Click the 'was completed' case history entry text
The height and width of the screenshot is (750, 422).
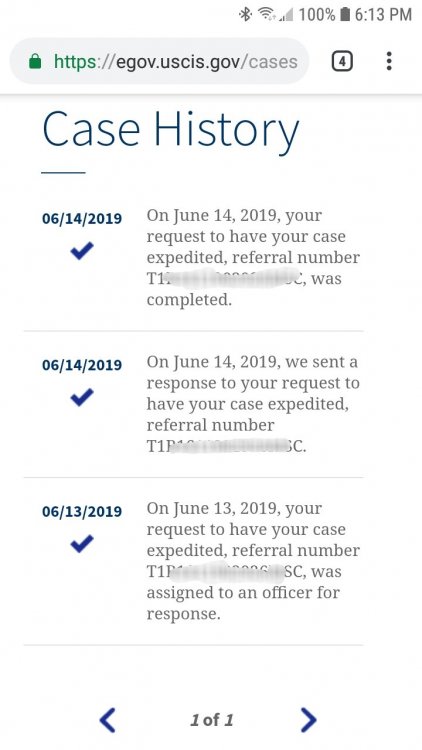(253, 257)
